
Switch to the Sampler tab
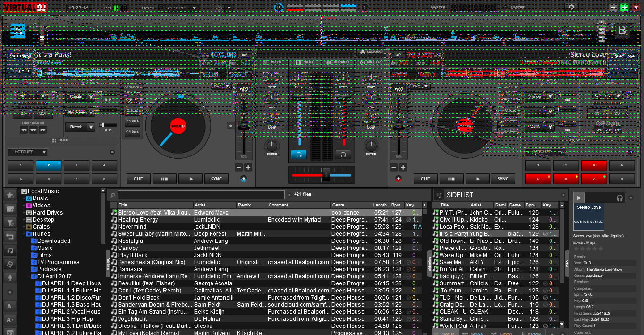[x=475, y=333]
